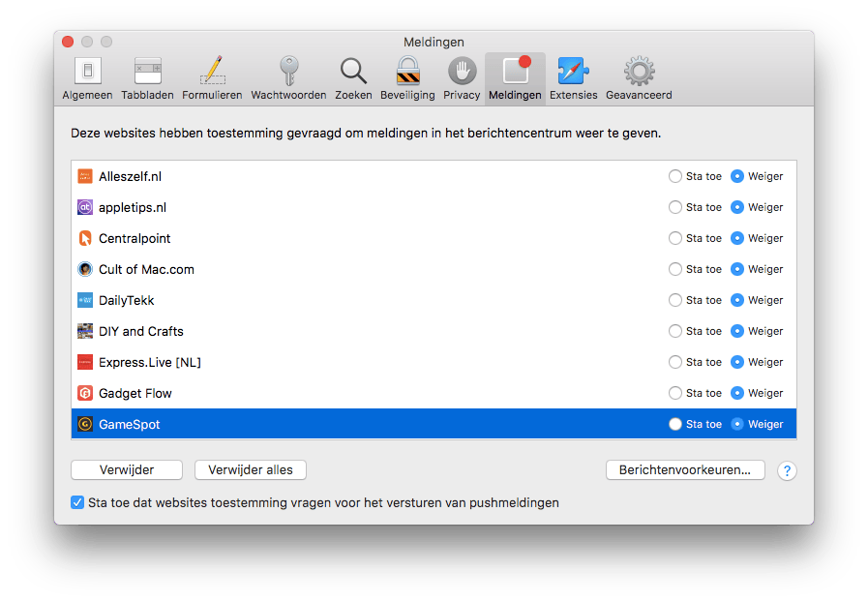Viewport: 868px width, 602px height.
Task: Select the Centralpoint row name
Action: (x=135, y=239)
